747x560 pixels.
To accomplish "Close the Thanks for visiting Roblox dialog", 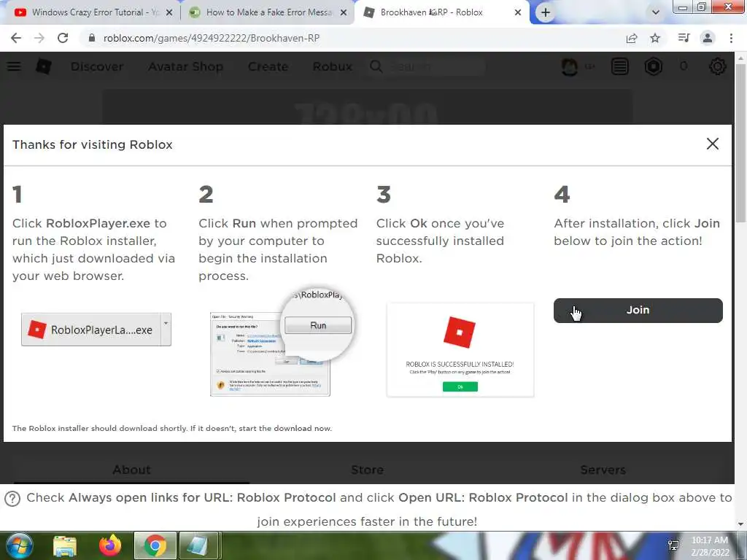I will 713,144.
